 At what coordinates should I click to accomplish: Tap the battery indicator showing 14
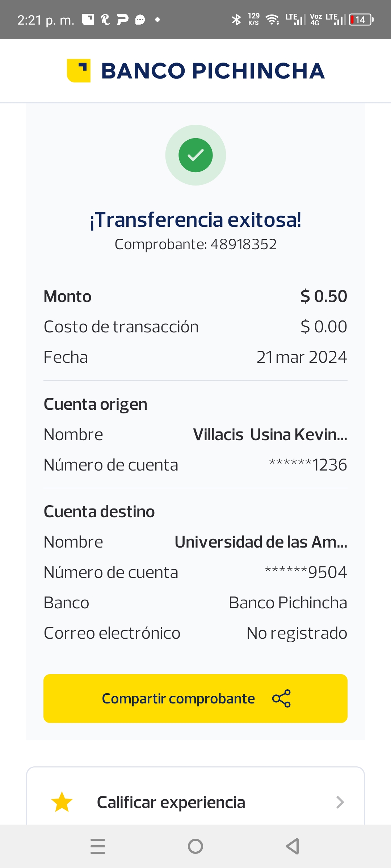[x=361, y=20]
